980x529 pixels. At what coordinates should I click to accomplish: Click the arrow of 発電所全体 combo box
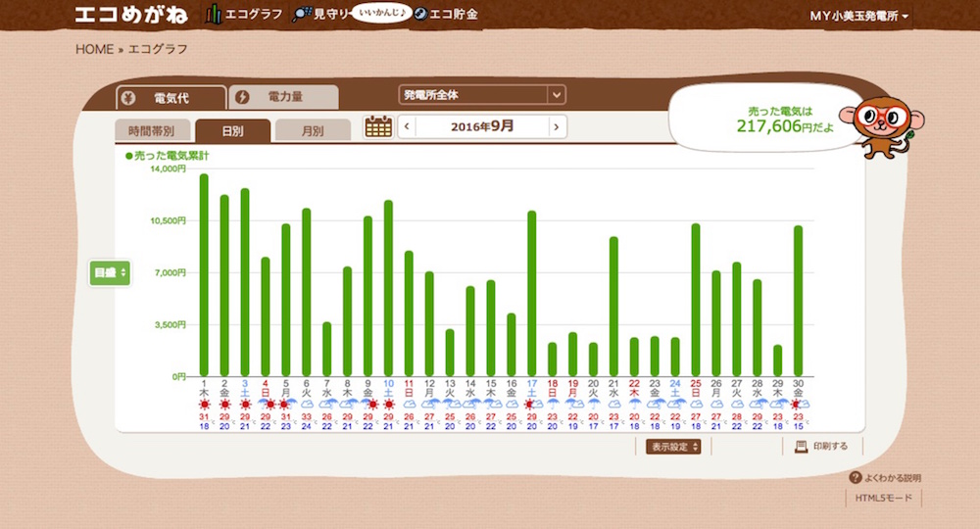(x=557, y=95)
